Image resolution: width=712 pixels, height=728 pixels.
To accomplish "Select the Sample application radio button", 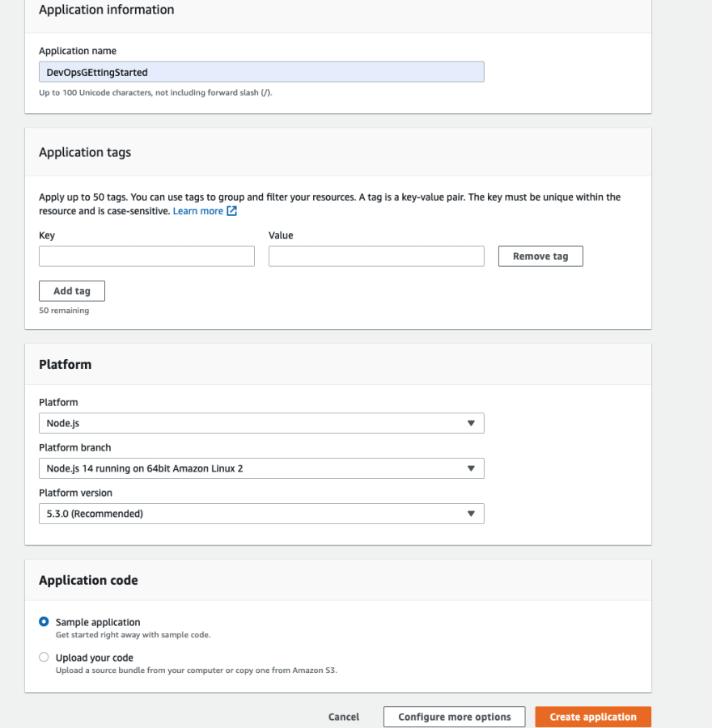I will pyautogui.click(x=44, y=622).
